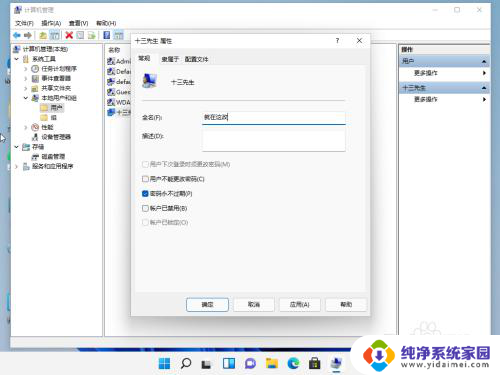Click inside the 全名(F) text field

[x=274, y=117]
